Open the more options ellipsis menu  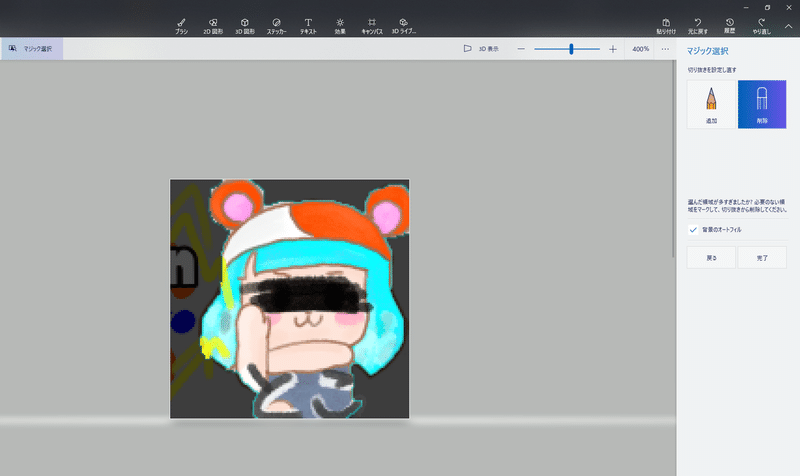point(665,49)
